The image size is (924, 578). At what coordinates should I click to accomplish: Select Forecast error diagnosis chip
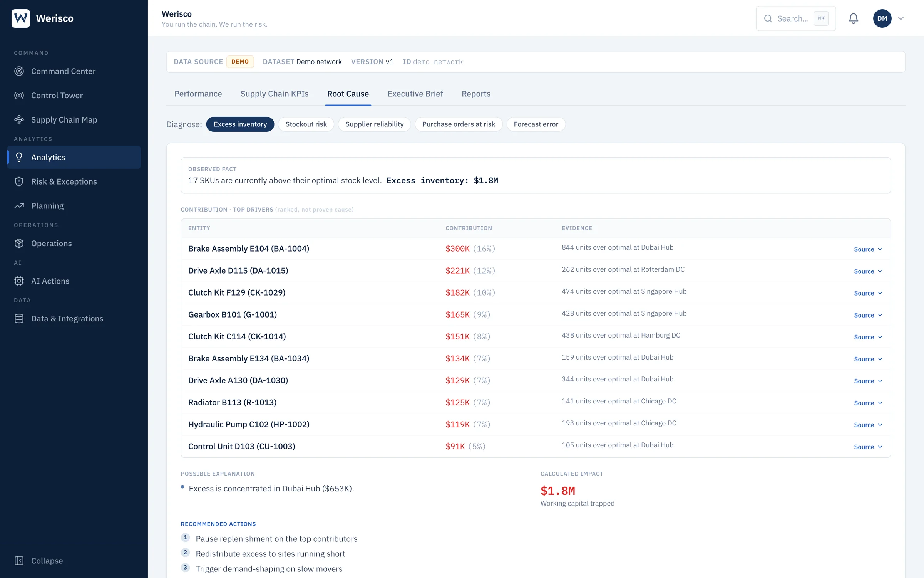click(x=536, y=124)
